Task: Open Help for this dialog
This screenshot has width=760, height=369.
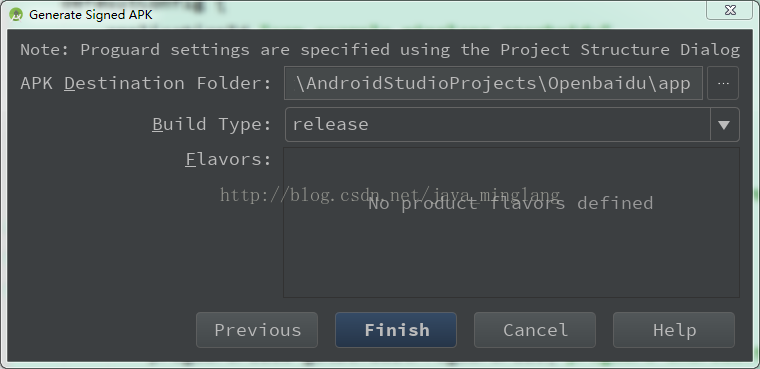Action: pyautogui.click(x=674, y=330)
